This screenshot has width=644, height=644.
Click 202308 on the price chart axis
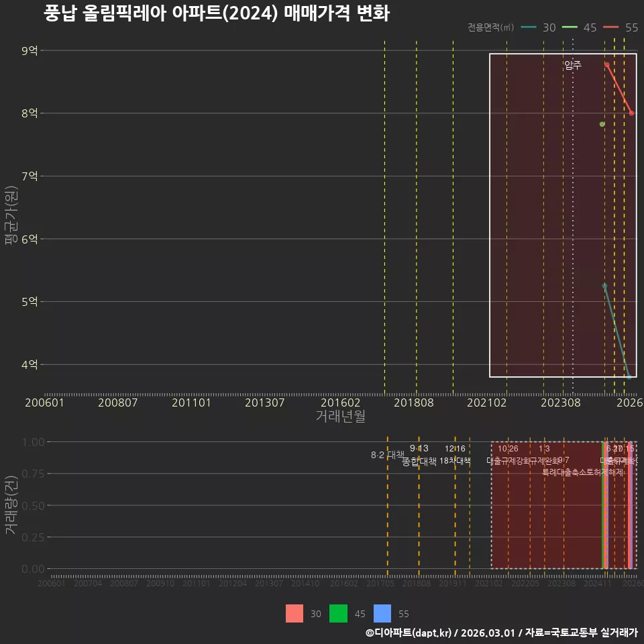point(561,402)
